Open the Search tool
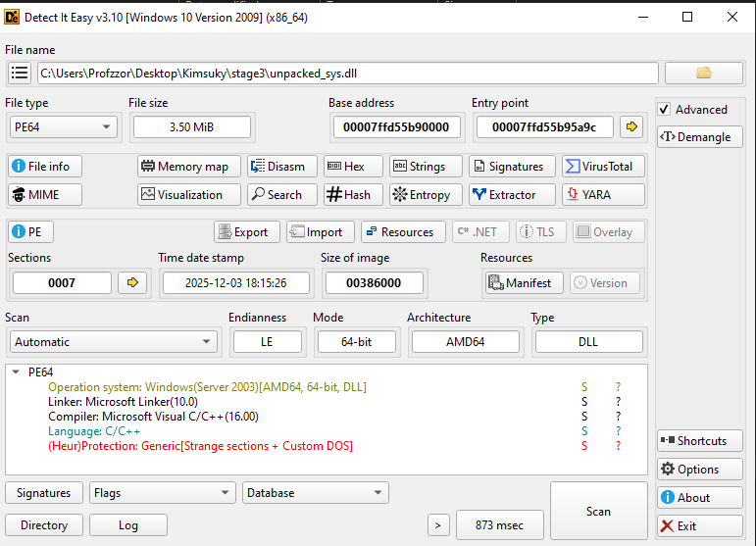Viewport: 756px width, 546px height. coord(282,195)
